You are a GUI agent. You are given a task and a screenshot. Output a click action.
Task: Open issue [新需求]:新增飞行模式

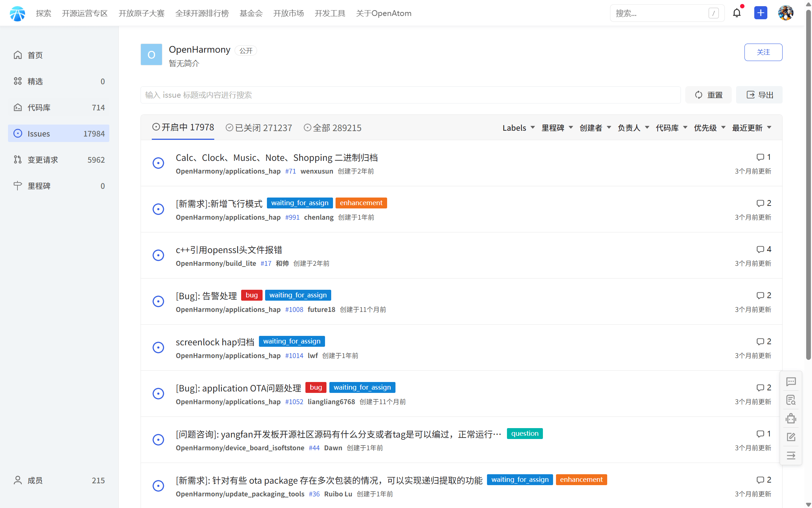click(219, 204)
